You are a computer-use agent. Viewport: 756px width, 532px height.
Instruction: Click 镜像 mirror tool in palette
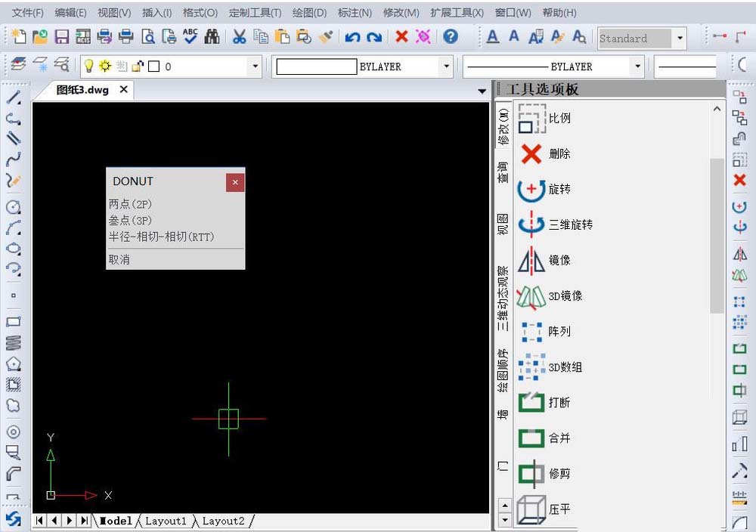[x=545, y=260]
